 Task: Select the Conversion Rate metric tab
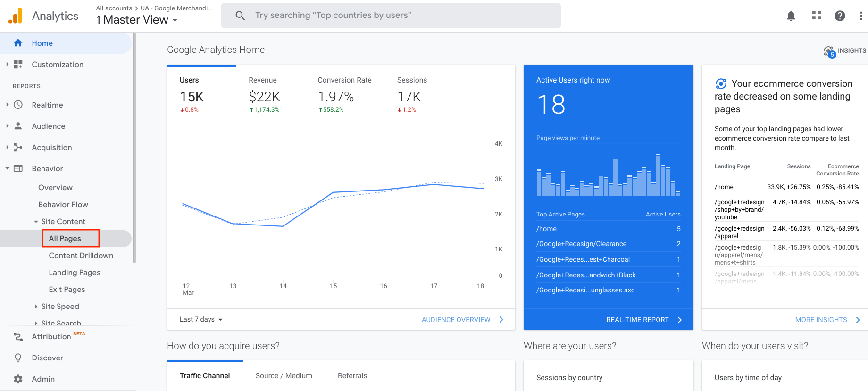coord(344,95)
